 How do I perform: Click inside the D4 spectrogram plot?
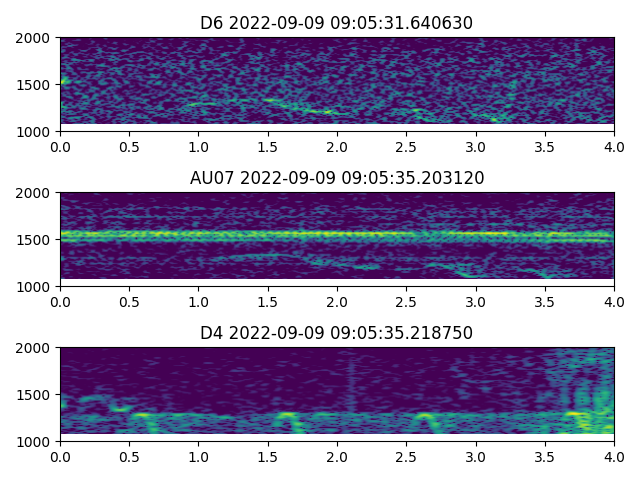337,394
